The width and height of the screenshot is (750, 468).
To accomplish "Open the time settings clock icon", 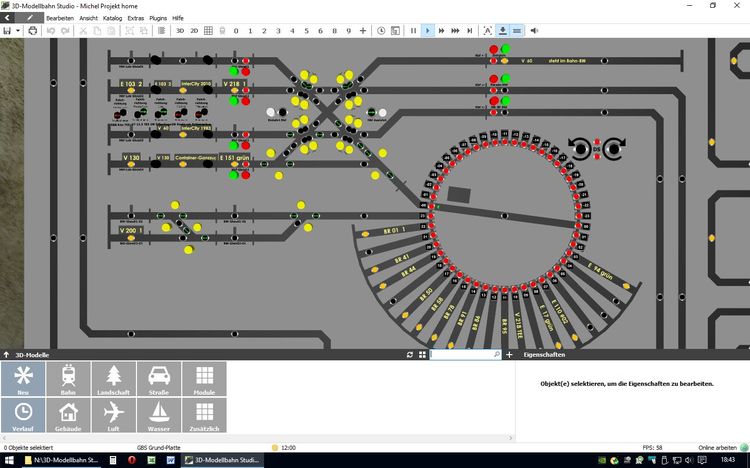I will coord(381,31).
